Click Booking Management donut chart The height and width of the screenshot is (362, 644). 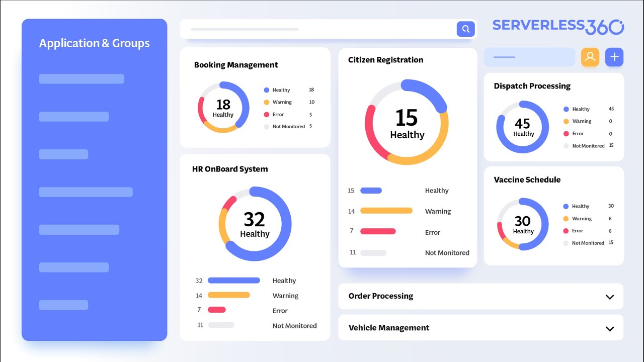tap(223, 107)
